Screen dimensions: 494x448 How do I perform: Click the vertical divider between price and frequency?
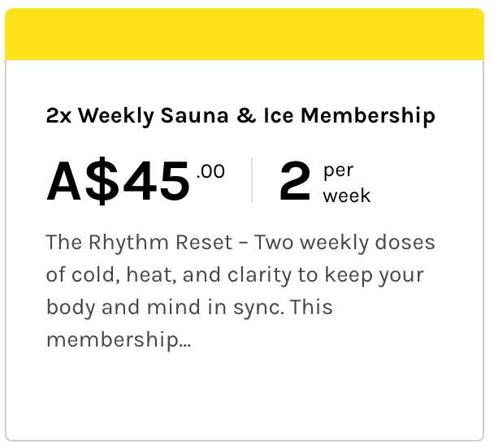(252, 180)
